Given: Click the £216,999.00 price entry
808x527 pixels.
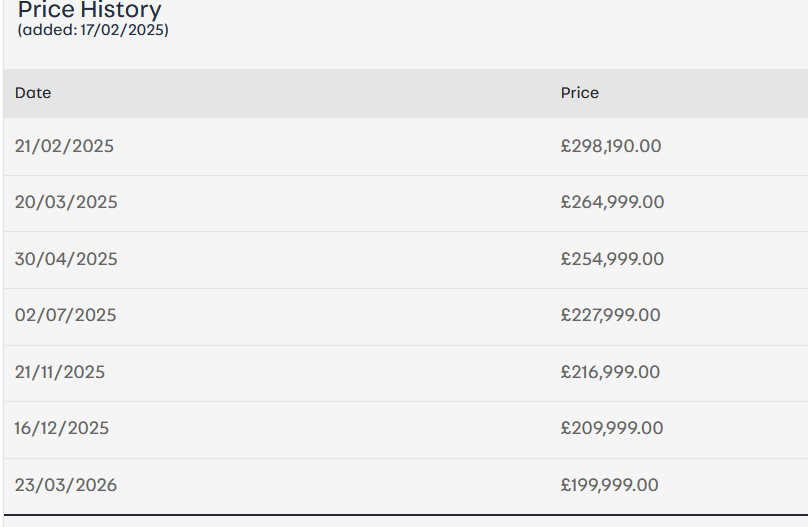Looking at the screenshot, I should [610, 372].
